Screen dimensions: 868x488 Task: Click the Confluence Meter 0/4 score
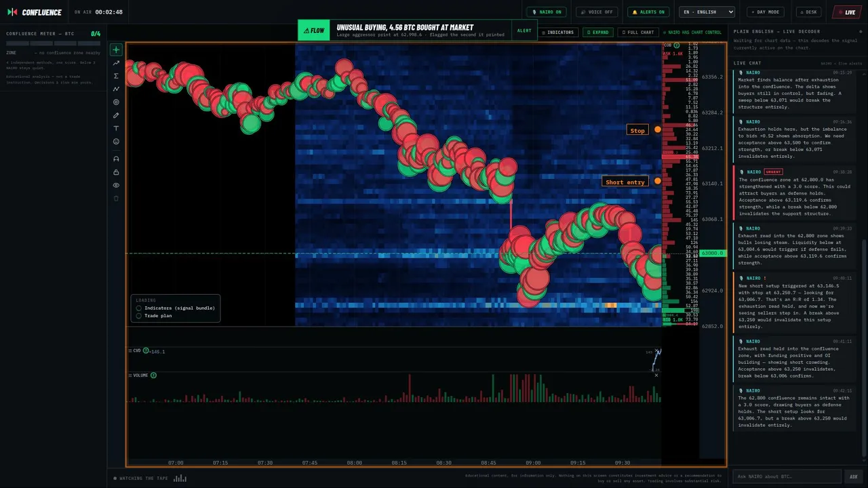[x=96, y=33]
